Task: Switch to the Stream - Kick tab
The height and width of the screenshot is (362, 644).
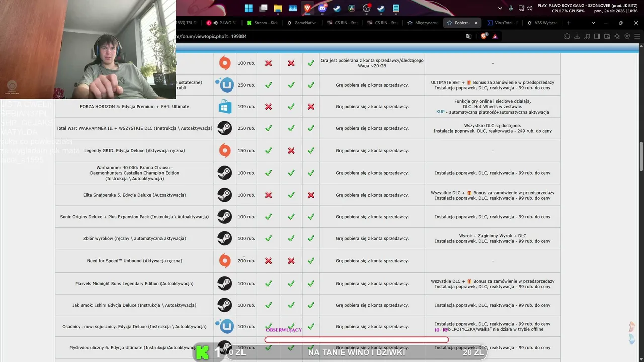Action: (x=263, y=23)
